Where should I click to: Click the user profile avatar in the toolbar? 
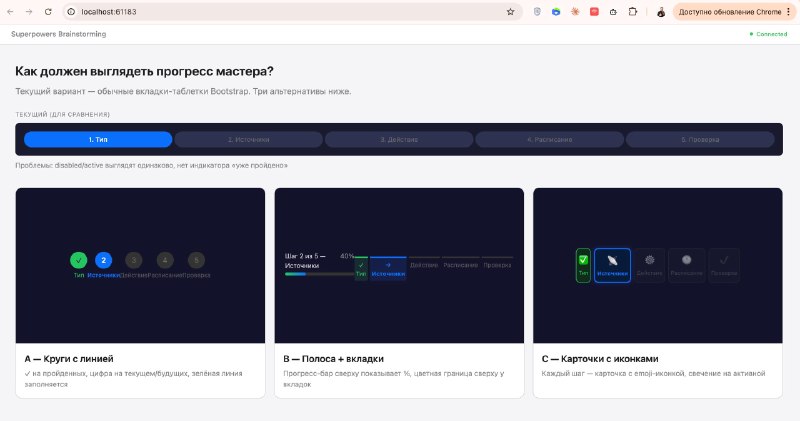pyautogui.click(x=661, y=12)
